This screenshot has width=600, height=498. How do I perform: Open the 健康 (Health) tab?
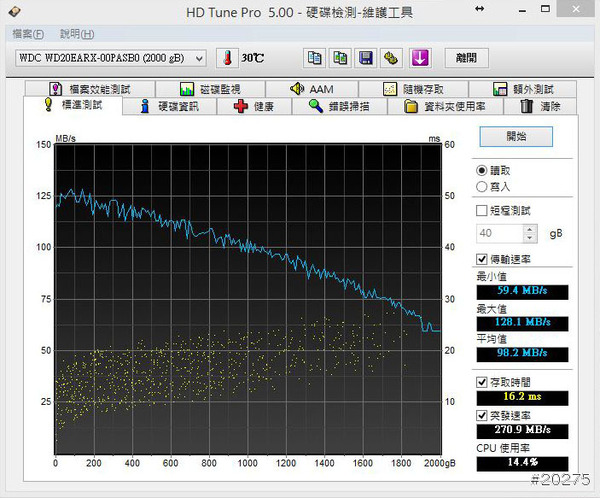pos(254,106)
